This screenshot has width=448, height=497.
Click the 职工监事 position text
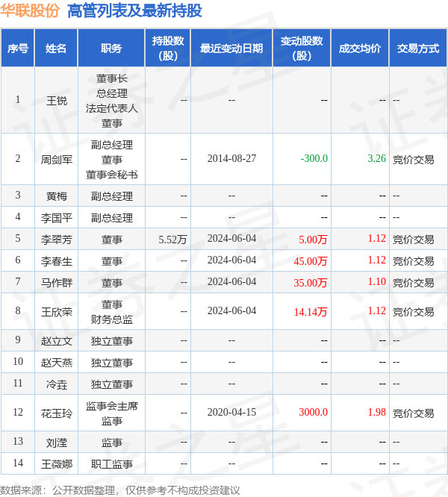pos(111,464)
